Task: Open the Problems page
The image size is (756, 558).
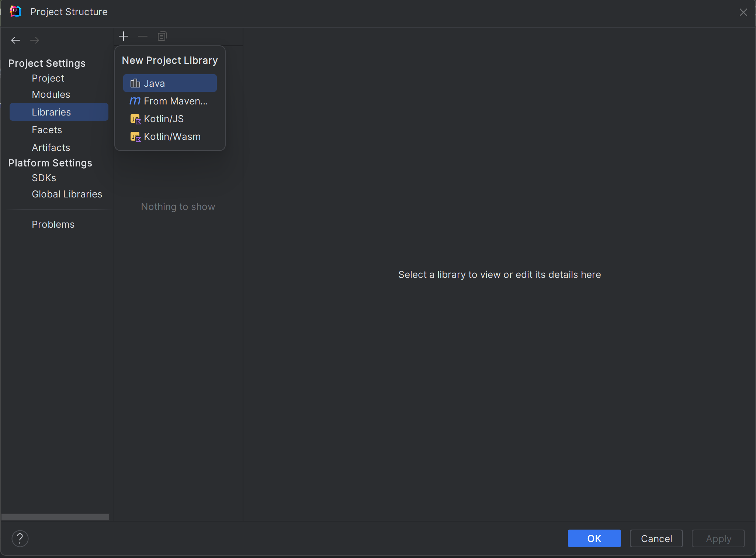Action: (53, 224)
